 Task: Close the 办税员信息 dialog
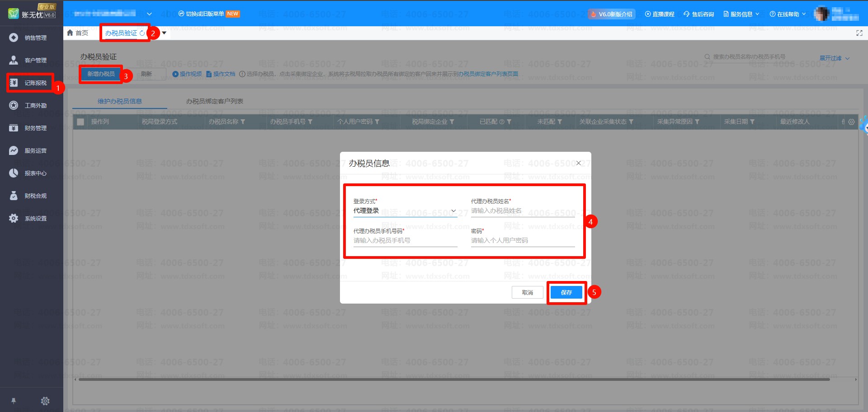click(x=578, y=163)
